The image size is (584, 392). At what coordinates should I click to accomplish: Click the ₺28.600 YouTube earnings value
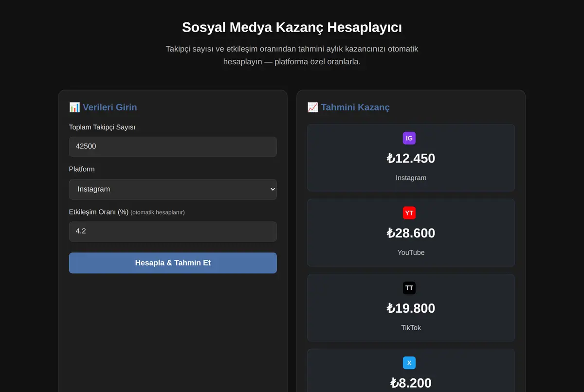coord(411,233)
